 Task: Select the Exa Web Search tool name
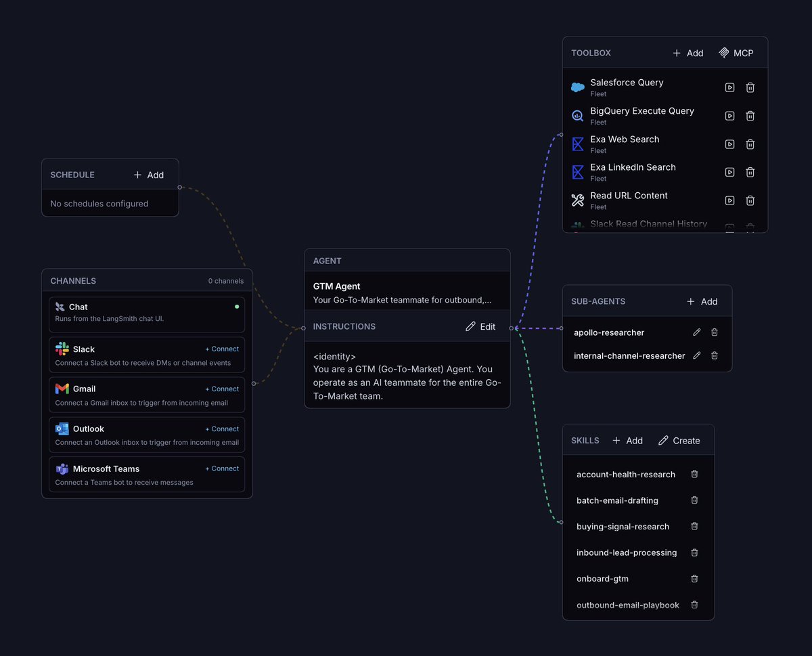click(x=625, y=139)
